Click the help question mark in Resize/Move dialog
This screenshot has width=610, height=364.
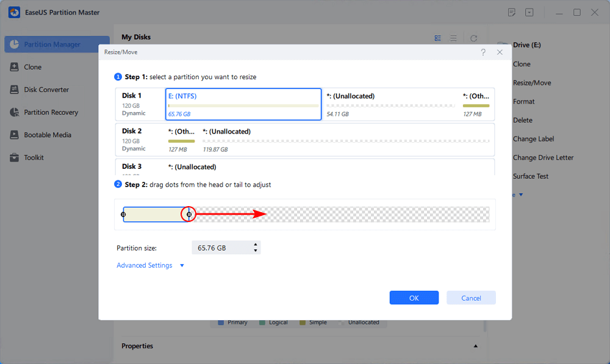(x=483, y=52)
